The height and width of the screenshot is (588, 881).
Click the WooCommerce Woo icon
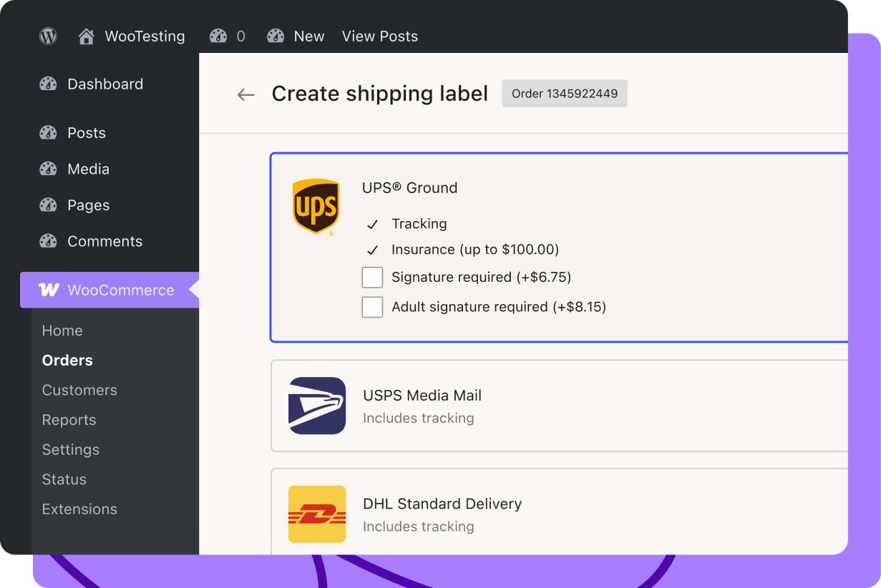(49, 290)
